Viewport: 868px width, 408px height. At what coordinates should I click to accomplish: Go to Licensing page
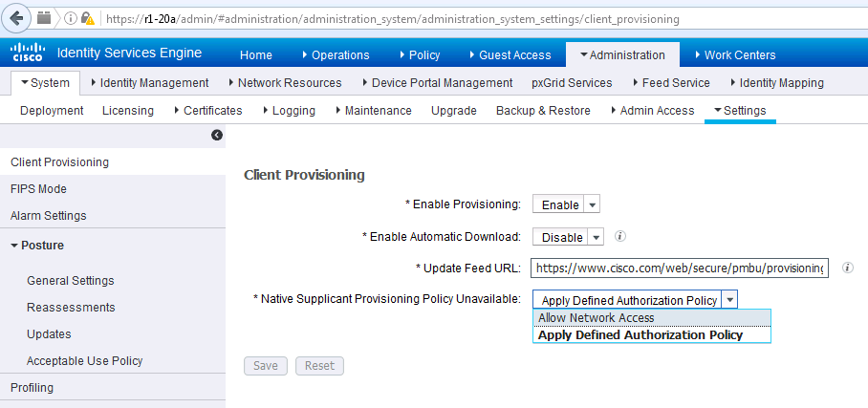pyautogui.click(x=128, y=111)
